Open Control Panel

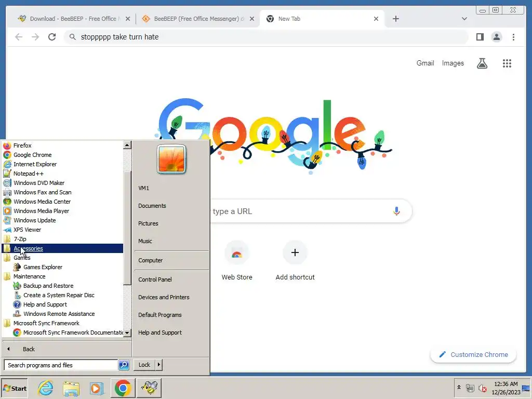point(155,280)
